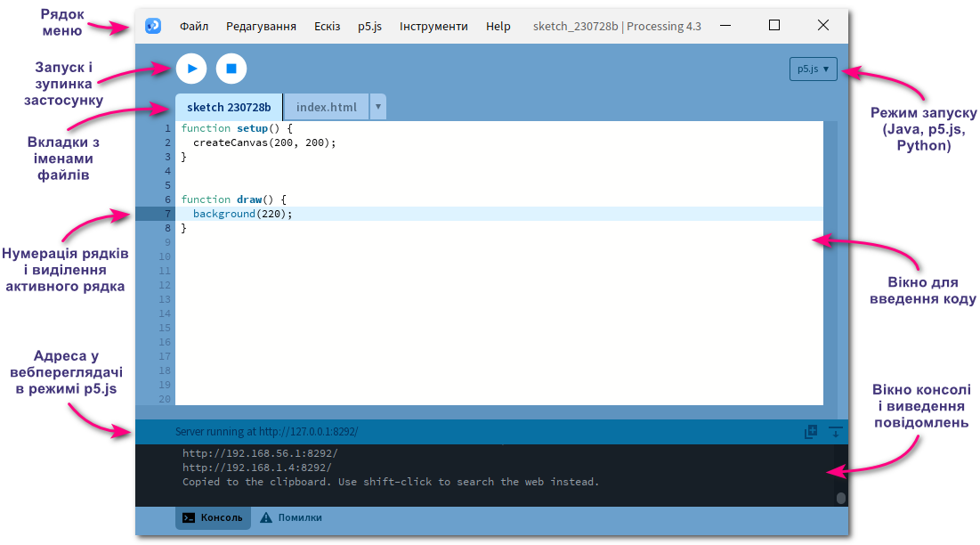Viewport: 980px width, 545px height.
Task: Open the tab list chevron beside index.html
Action: [377, 106]
